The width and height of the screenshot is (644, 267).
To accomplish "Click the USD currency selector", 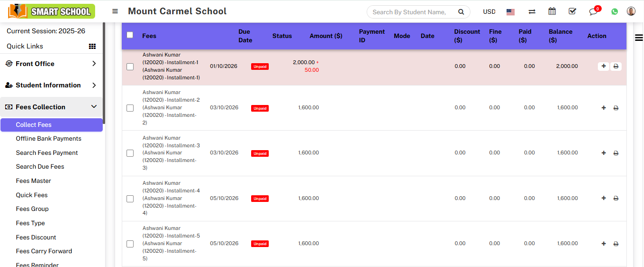I will (489, 11).
